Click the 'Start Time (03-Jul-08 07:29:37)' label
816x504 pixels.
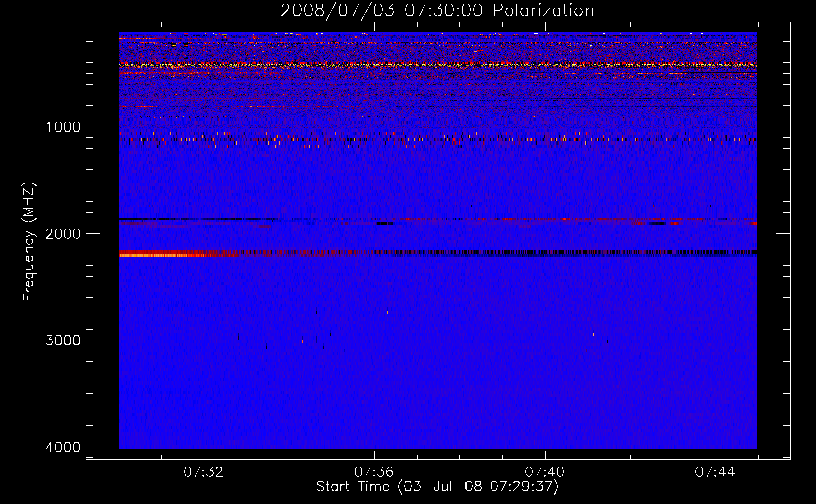(437, 487)
